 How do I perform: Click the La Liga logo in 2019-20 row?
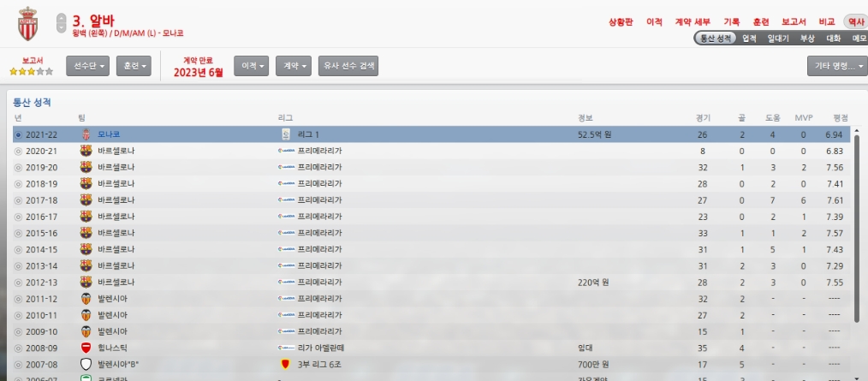(286, 167)
